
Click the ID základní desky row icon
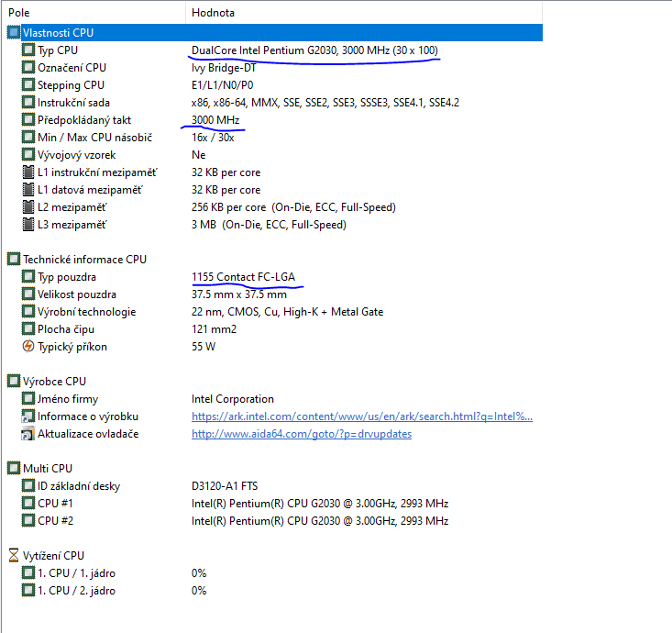tap(28, 486)
